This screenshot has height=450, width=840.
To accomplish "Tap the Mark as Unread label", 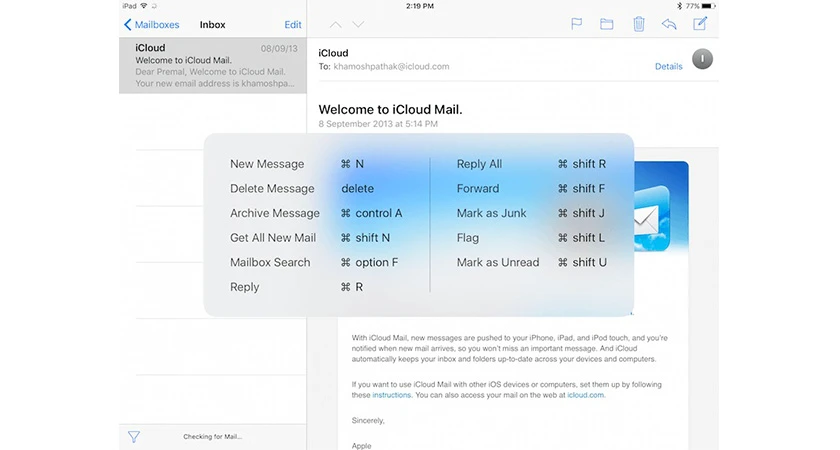I will tap(498, 262).
